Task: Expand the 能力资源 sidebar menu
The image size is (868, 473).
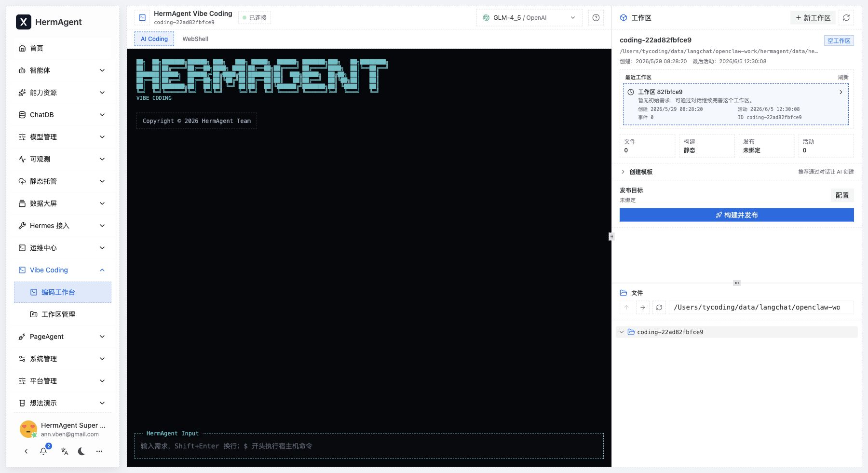Action: (x=63, y=93)
